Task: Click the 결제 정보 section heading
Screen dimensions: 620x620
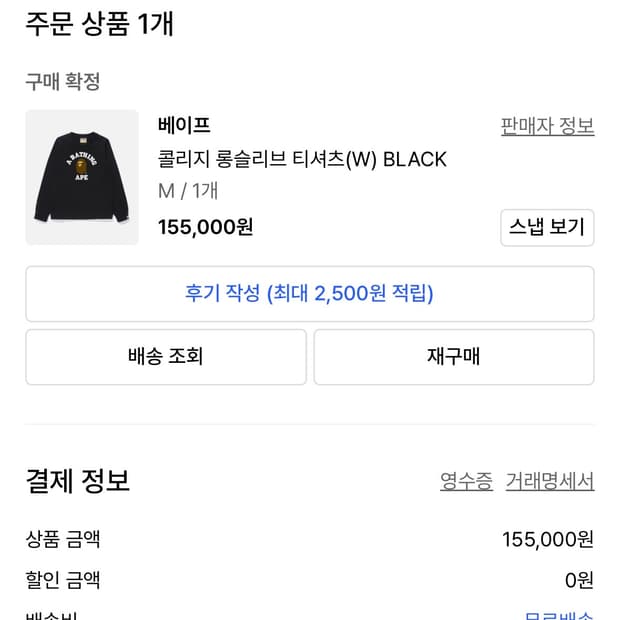Action: (x=77, y=481)
